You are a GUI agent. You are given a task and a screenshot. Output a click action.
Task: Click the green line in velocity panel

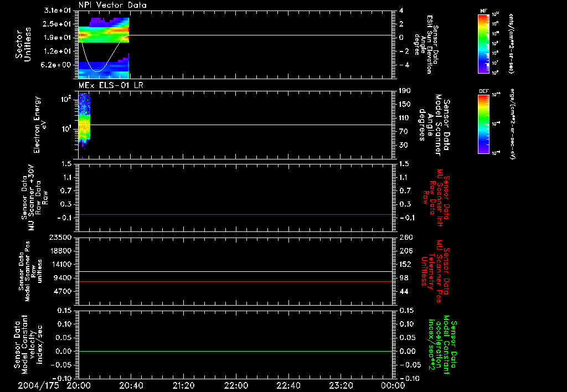(235, 351)
